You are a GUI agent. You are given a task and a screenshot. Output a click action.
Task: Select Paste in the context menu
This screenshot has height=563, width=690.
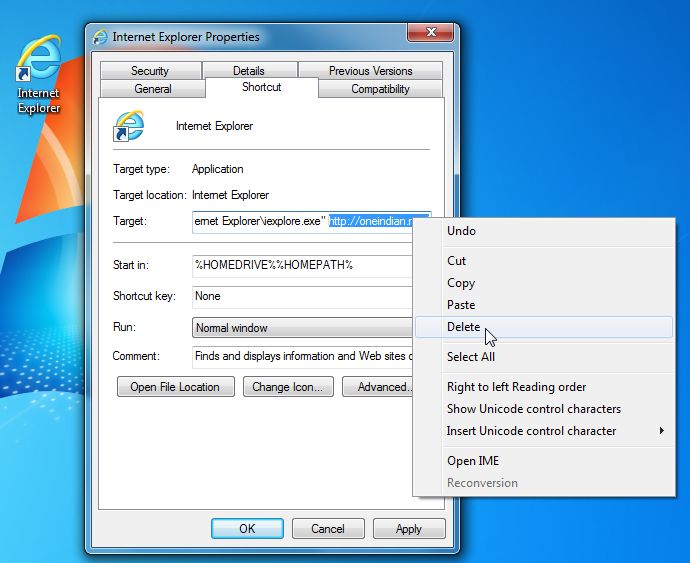click(x=544, y=305)
